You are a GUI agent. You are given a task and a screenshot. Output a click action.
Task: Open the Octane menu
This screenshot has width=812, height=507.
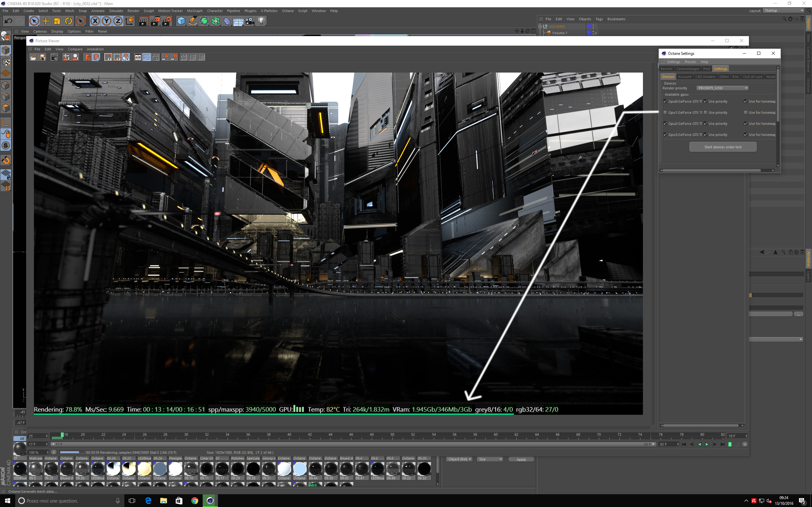[288, 11]
